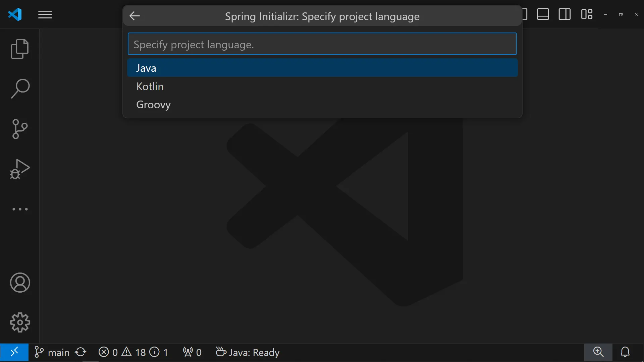The height and width of the screenshot is (362, 644).
Task: Focus the Specify project language input box
Action: pyautogui.click(x=322, y=44)
